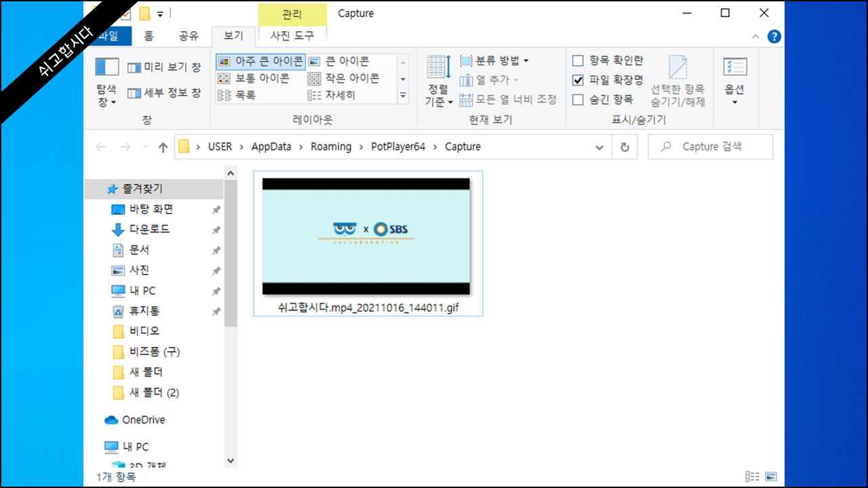Switch to the 홈 ribbon tab
The image size is (868, 488).
click(x=149, y=36)
